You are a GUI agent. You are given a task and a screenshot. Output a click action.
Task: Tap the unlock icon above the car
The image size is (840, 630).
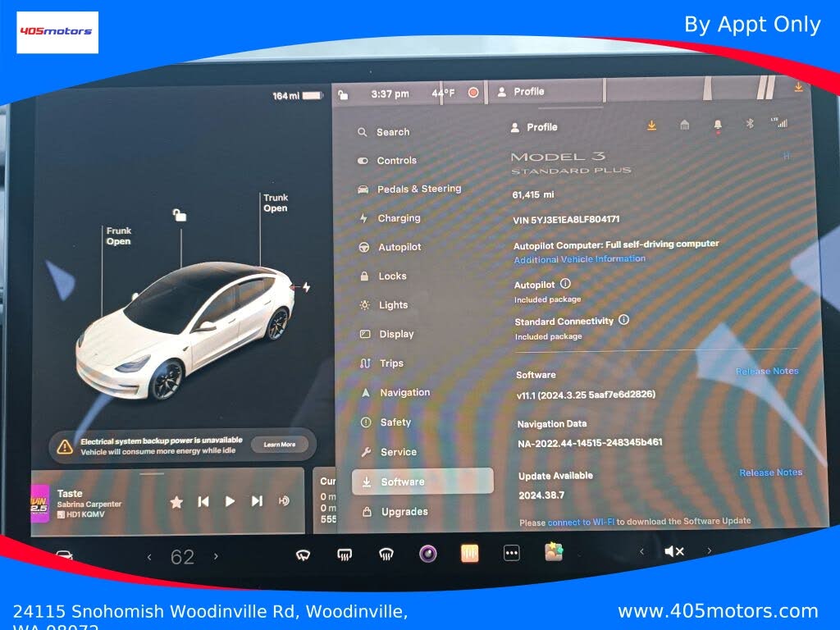(180, 216)
